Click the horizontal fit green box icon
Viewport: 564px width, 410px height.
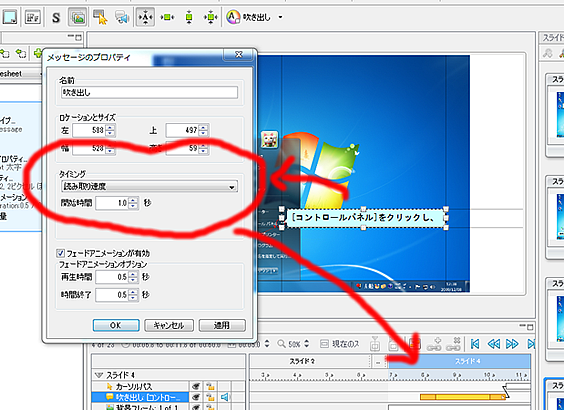coord(167,17)
